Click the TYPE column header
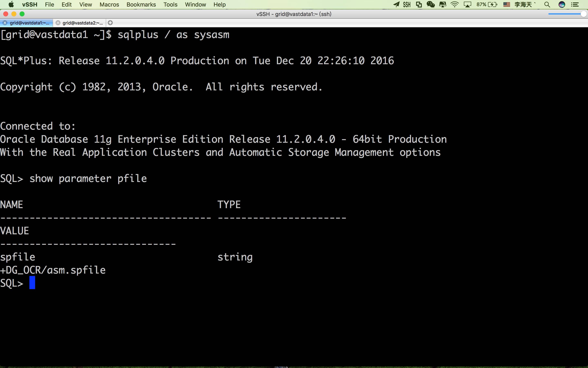This screenshot has height=368, width=588. point(229,205)
